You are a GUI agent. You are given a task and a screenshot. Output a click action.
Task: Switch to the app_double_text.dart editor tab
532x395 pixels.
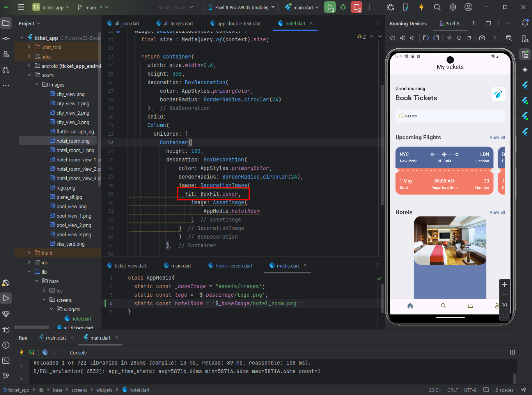tap(236, 23)
